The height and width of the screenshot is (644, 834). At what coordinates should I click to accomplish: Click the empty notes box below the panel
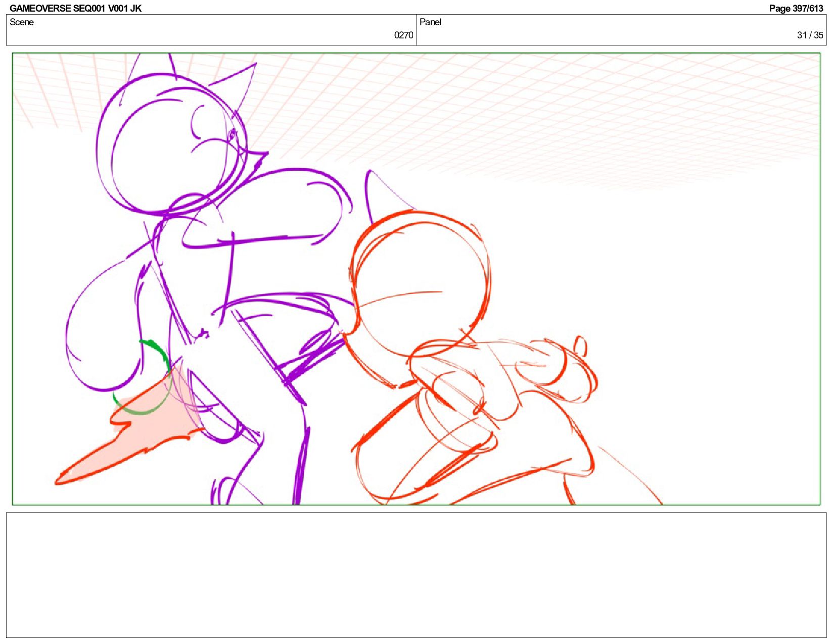pyautogui.click(x=416, y=575)
